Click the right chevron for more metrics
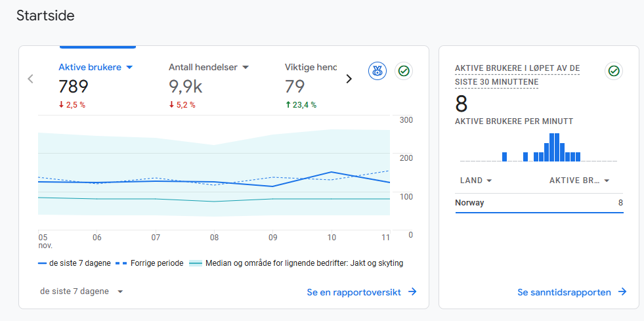The height and width of the screenshot is (321, 644). point(349,79)
